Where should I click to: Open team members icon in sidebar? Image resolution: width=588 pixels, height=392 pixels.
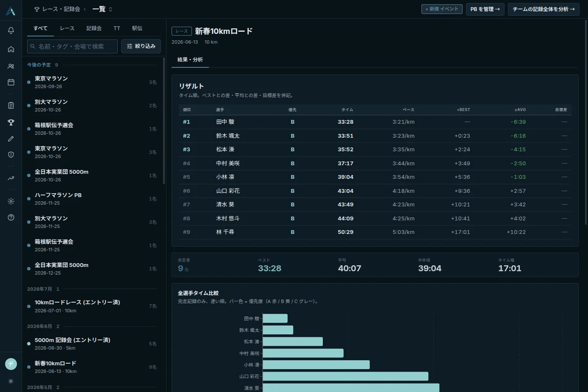click(x=11, y=66)
